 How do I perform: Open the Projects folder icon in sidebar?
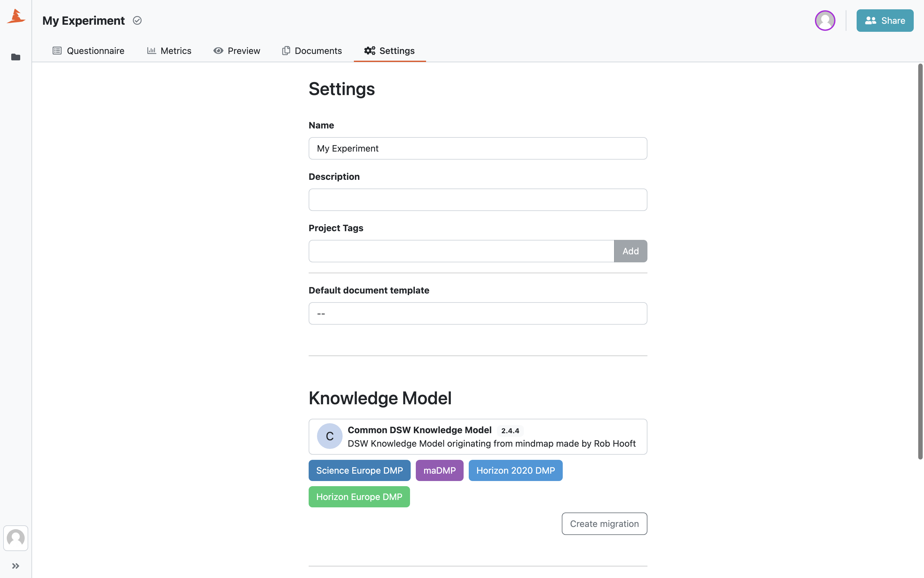click(x=16, y=57)
